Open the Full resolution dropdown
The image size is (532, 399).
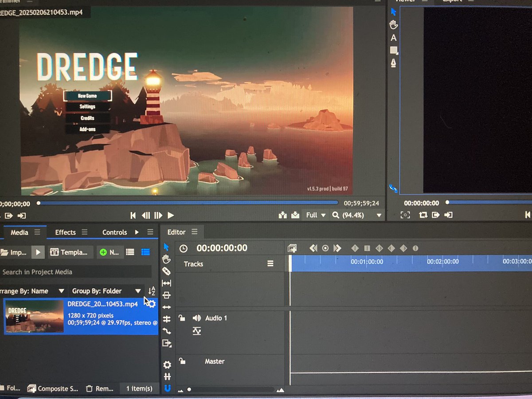[315, 215]
